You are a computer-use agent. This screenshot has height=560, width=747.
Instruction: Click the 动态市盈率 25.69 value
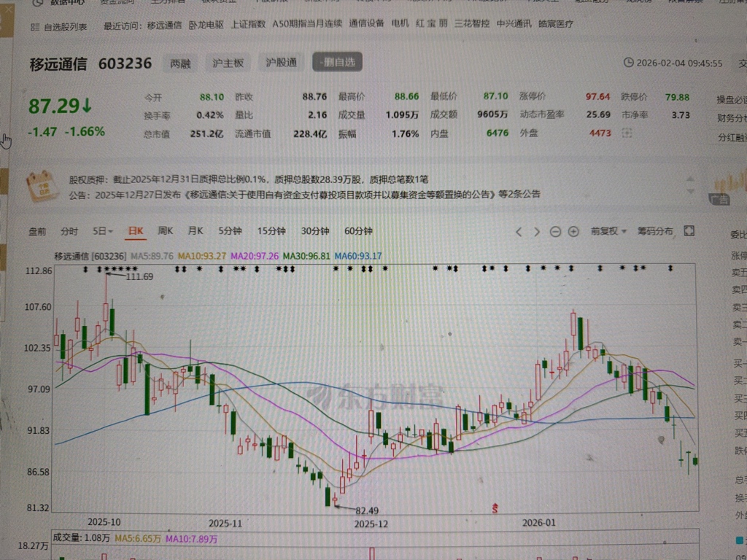(x=599, y=114)
